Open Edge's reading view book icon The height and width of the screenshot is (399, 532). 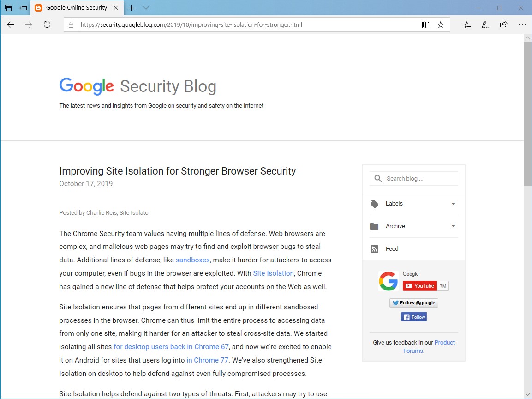coord(425,24)
